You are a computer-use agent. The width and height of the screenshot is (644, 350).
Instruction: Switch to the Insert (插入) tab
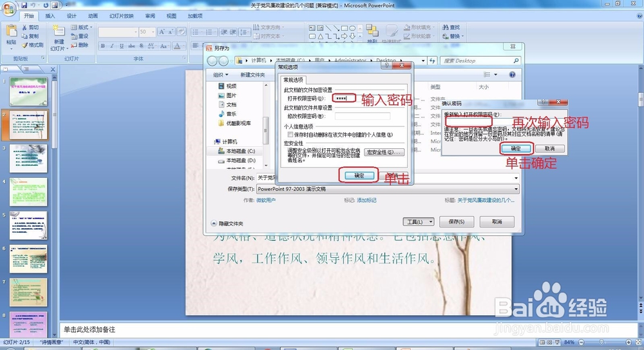(x=50, y=16)
